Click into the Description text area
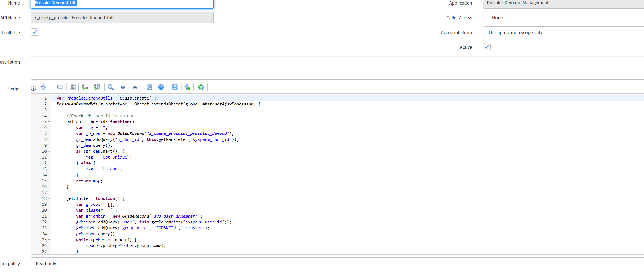Screen dimensions: 644x276 (x=337, y=68)
